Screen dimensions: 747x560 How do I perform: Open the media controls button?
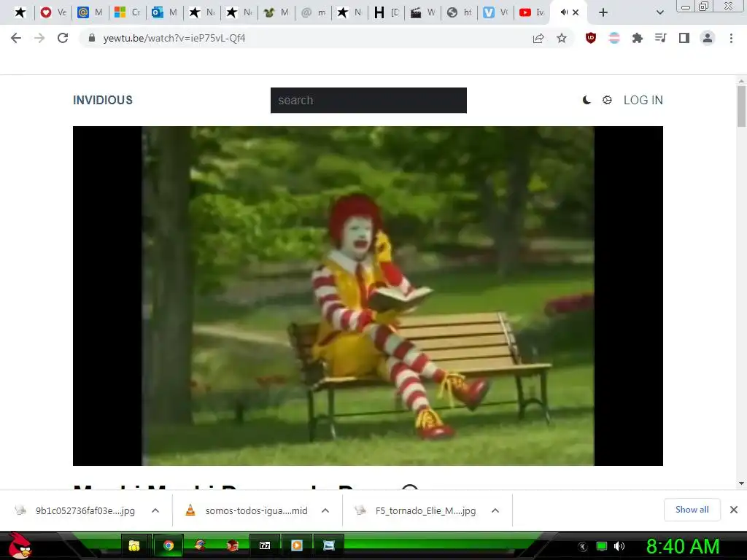point(661,38)
